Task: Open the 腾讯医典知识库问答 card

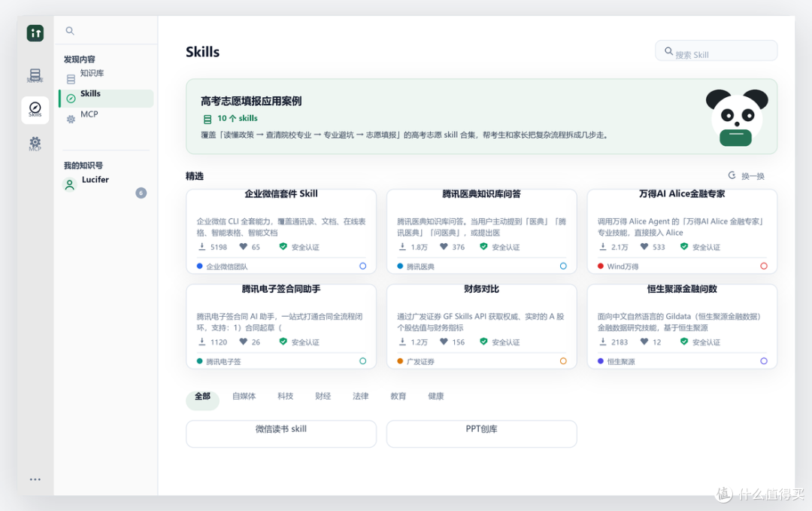Action: point(482,231)
